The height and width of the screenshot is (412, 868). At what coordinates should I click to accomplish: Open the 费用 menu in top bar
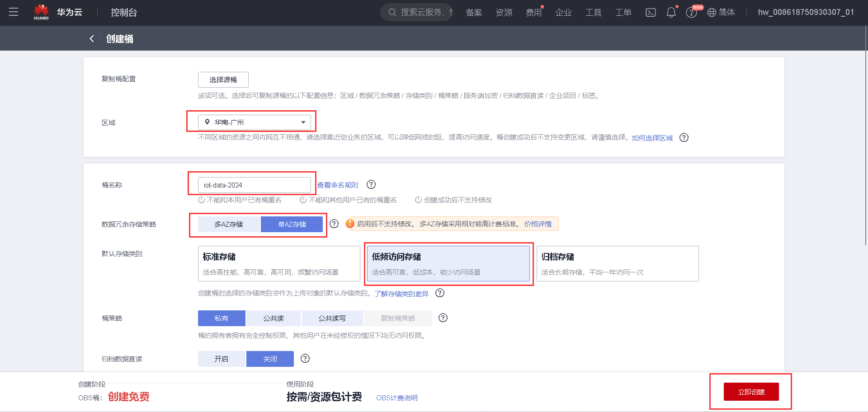tap(534, 12)
